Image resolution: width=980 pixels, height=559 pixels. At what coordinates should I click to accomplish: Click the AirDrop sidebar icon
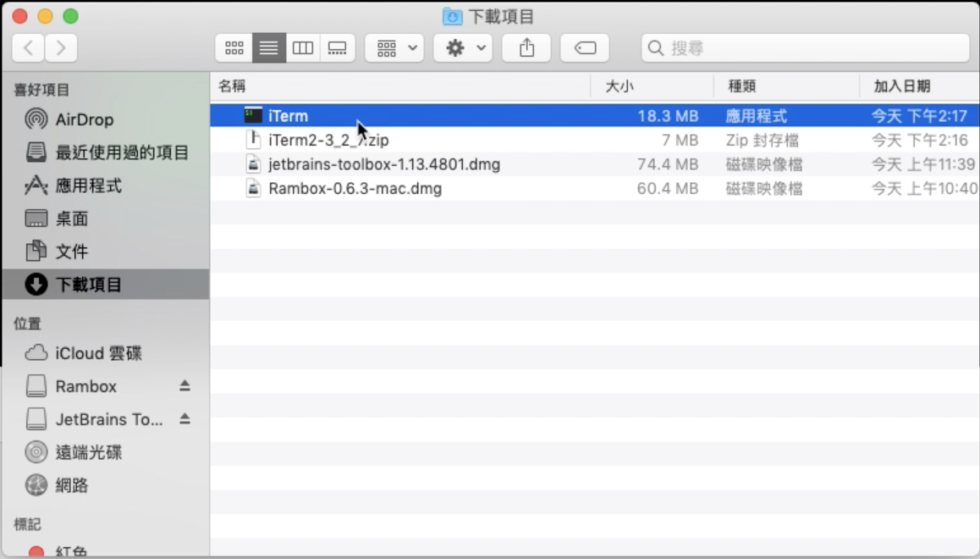tap(36, 119)
